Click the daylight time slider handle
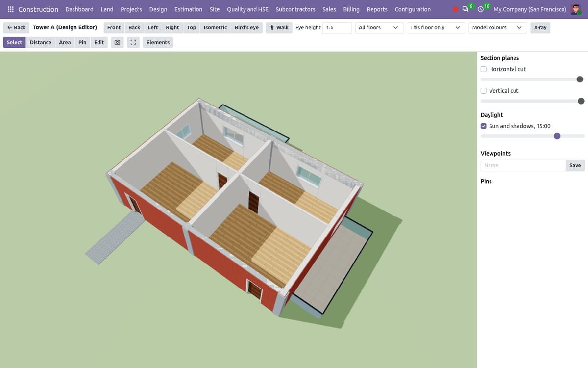This screenshot has height=368, width=588. [557, 136]
